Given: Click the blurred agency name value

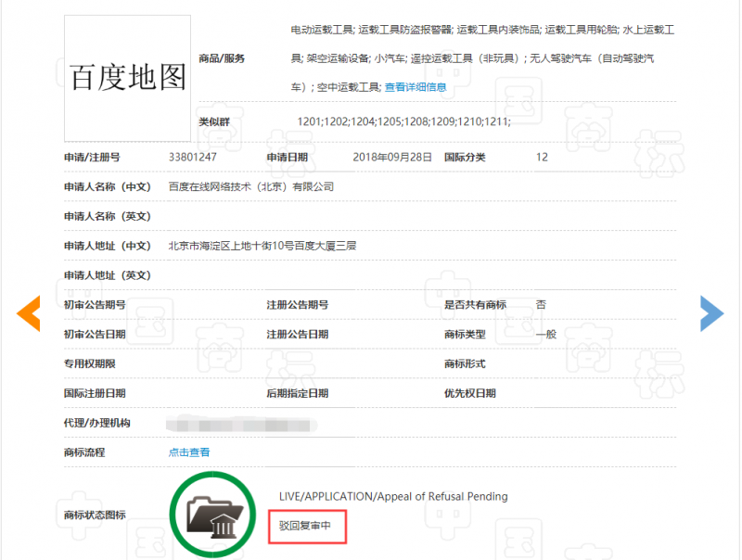Looking at the screenshot, I should pyautogui.click(x=241, y=425).
